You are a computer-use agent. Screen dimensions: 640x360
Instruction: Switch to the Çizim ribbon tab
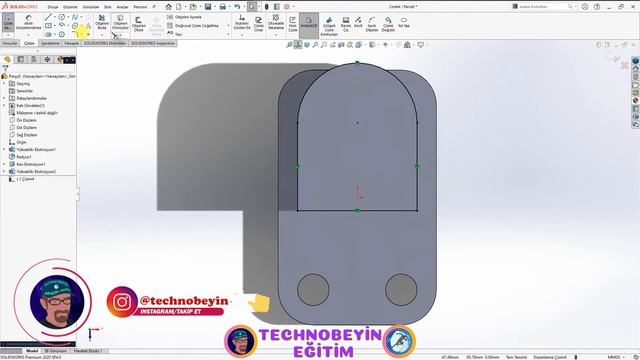(x=29, y=43)
